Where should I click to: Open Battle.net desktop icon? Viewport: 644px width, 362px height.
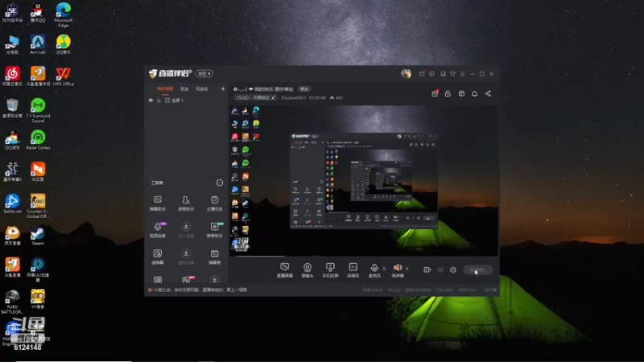[x=12, y=204]
